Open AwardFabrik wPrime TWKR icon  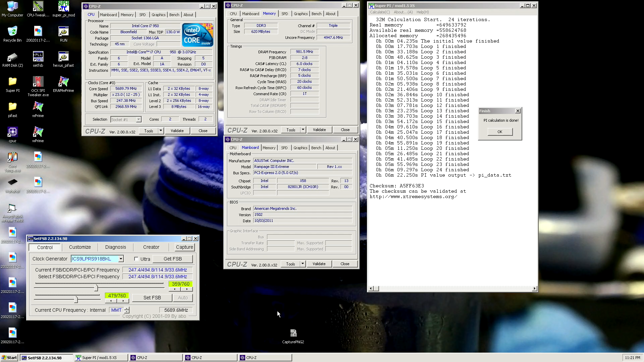pyautogui.click(x=12, y=213)
